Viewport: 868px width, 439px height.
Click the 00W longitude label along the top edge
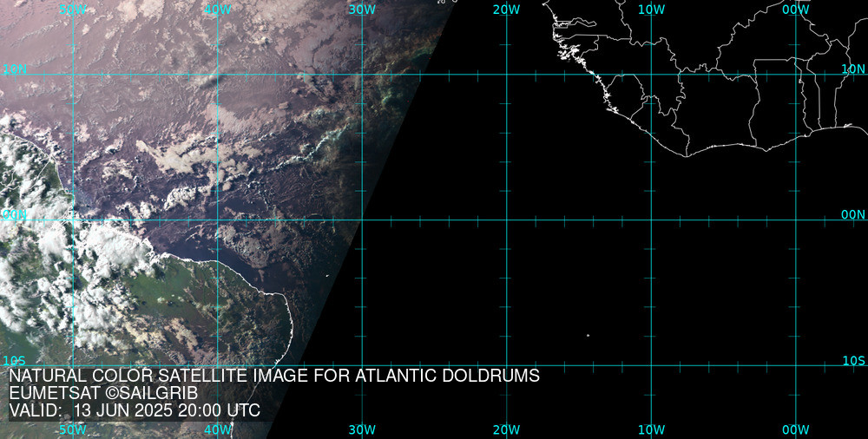796,10
